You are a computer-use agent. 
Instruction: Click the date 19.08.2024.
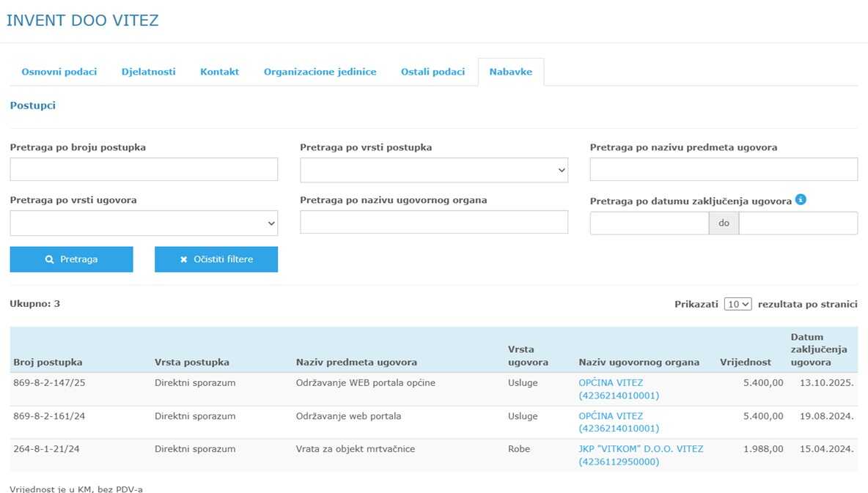pyautogui.click(x=826, y=416)
